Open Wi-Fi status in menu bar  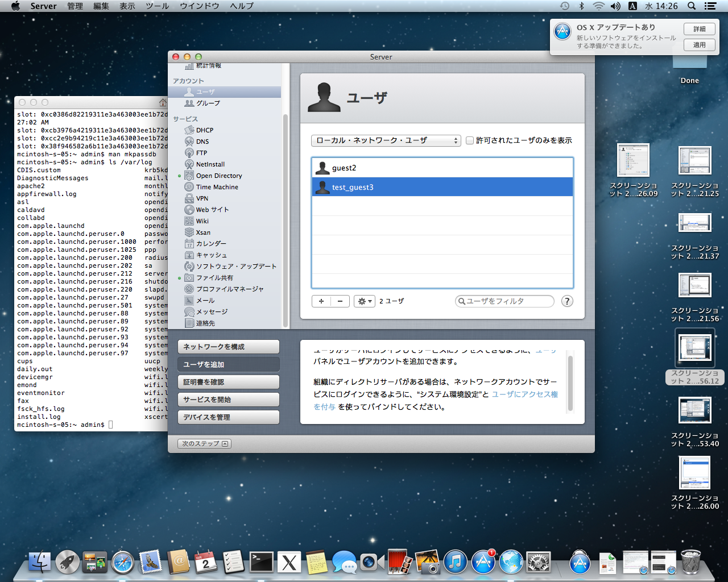pyautogui.click(x=598, y=6)
